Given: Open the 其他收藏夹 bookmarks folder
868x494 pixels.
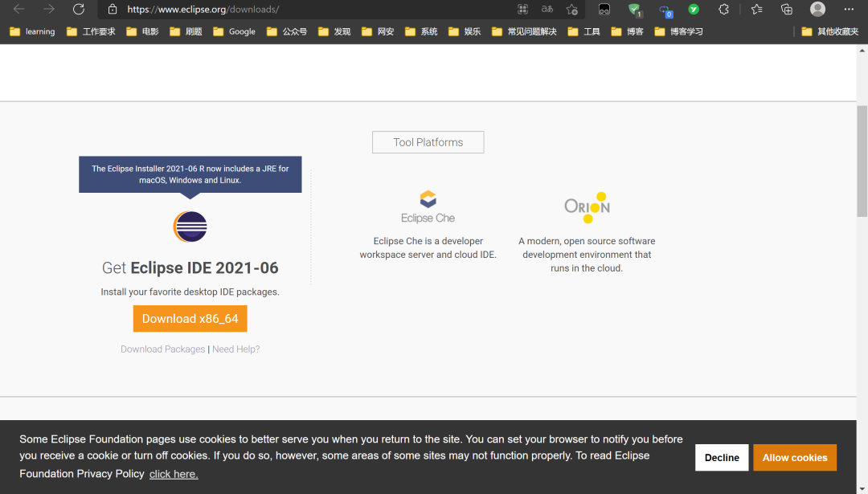Looking at the screenshot, I should coord(829,31).
